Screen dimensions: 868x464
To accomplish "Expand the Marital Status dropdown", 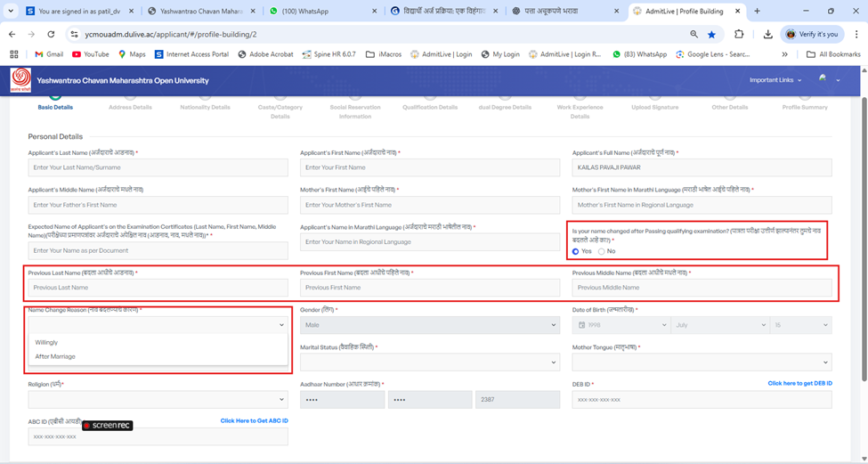I will click(429, 362).
